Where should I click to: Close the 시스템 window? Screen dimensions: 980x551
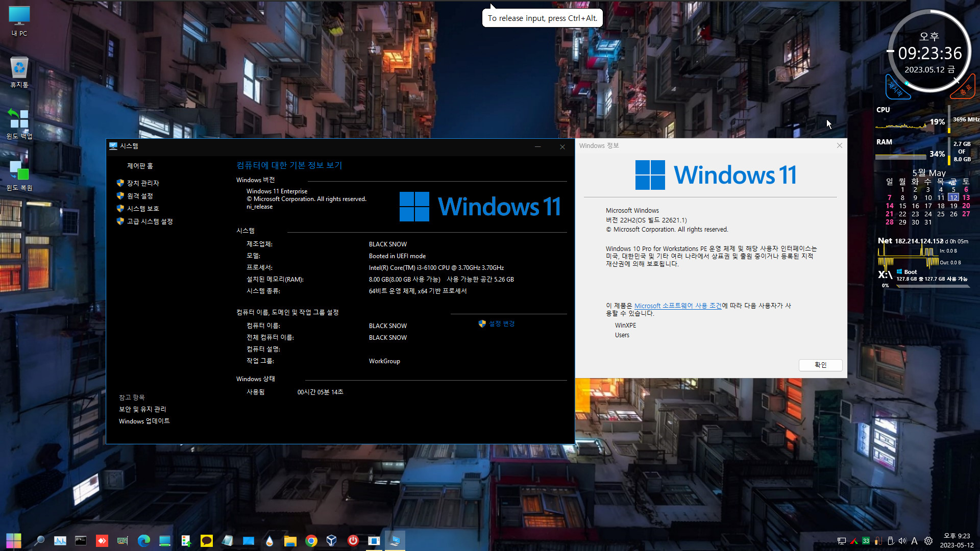click(x=562, y=146)
